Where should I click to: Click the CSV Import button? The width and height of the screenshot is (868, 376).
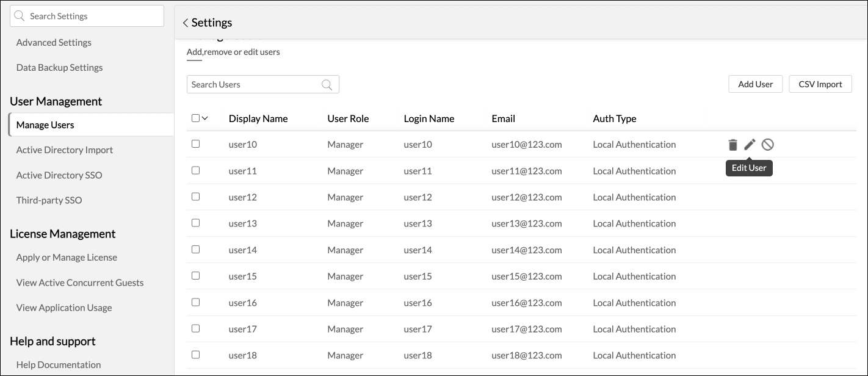point(820,84)
